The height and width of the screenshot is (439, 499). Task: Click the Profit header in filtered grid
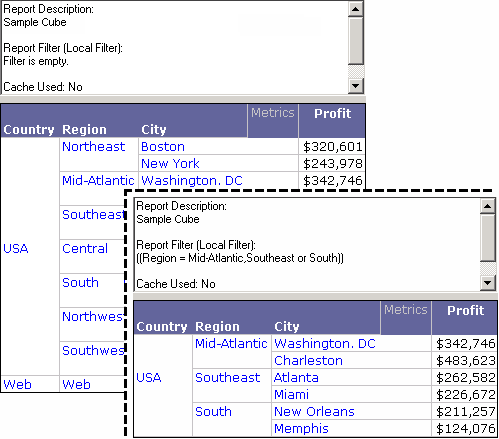coord(465,310)
